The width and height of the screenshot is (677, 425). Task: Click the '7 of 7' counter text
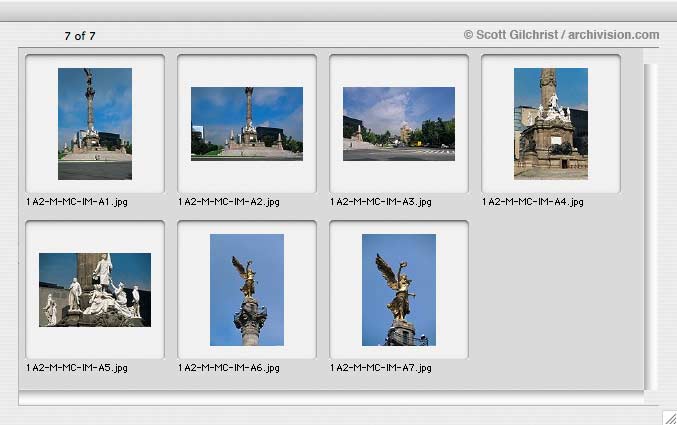coord(80,36)
